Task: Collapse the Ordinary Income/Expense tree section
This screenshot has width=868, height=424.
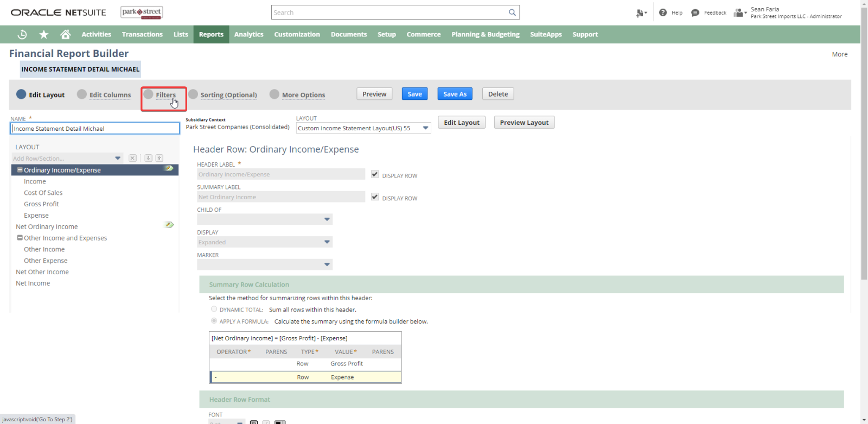Action: (x=20, y=170)
